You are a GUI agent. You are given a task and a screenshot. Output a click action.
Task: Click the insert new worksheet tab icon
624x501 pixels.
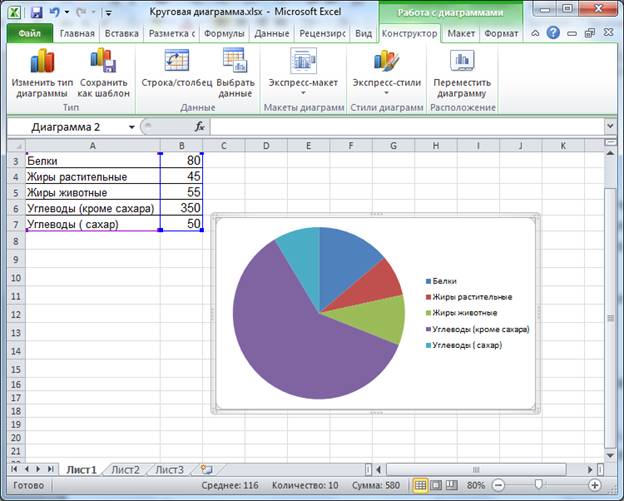[206, 470]
